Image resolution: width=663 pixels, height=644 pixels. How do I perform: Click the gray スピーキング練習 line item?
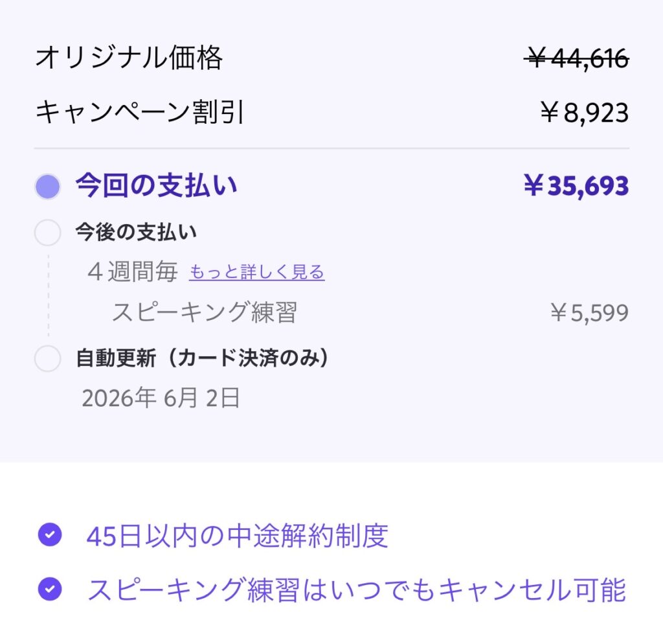(x=204, y=313)
